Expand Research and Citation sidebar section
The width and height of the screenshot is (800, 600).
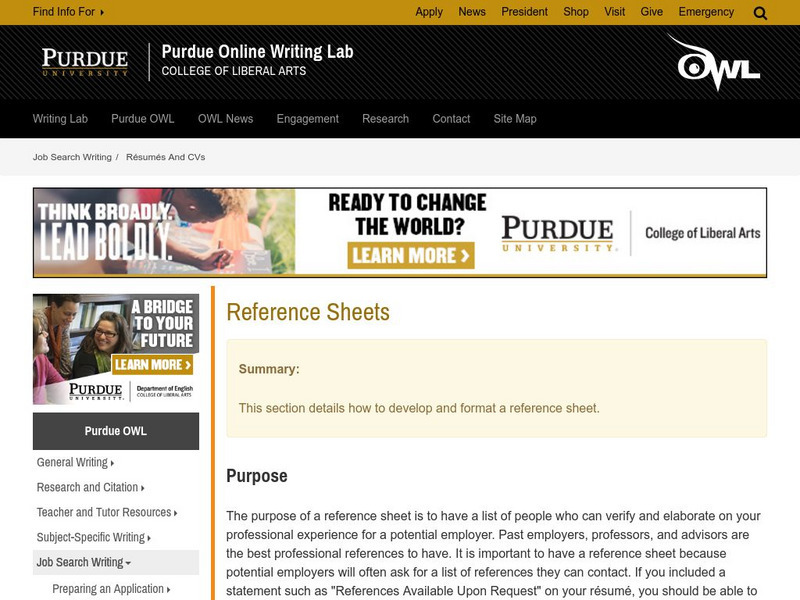[90, 488]
